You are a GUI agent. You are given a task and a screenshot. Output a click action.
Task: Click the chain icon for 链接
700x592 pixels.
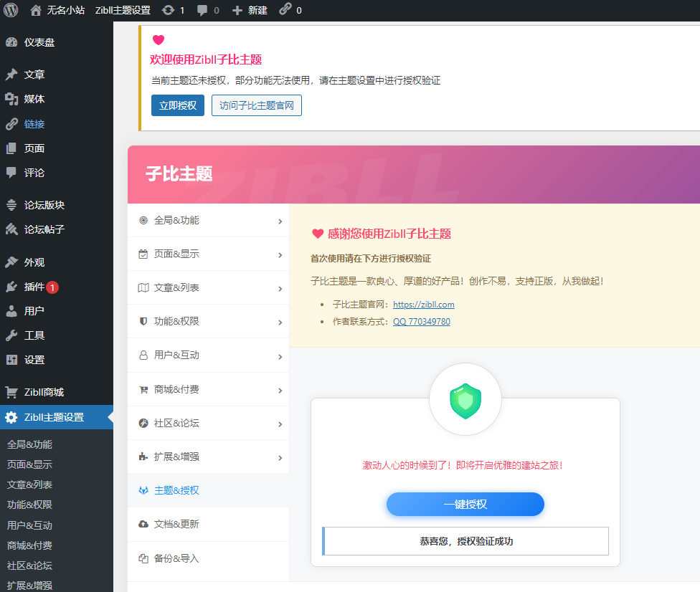click(x=11, y=124)
